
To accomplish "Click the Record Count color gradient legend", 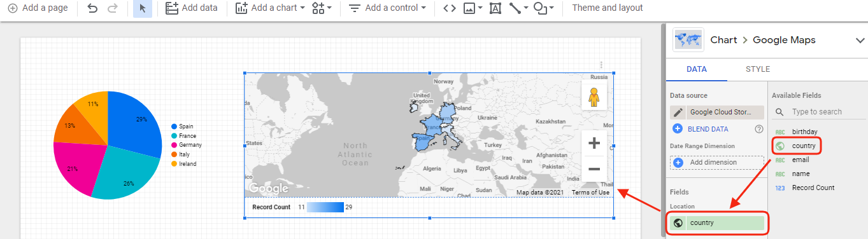I will pyautogui.click(x=325, y=207).
